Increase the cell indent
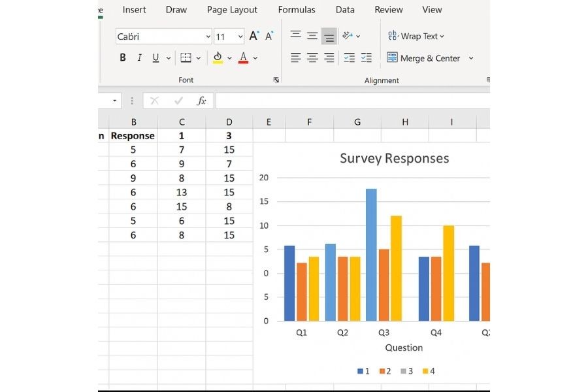The image size is (588, 392). pyautogui.click(x=366, y=57)
